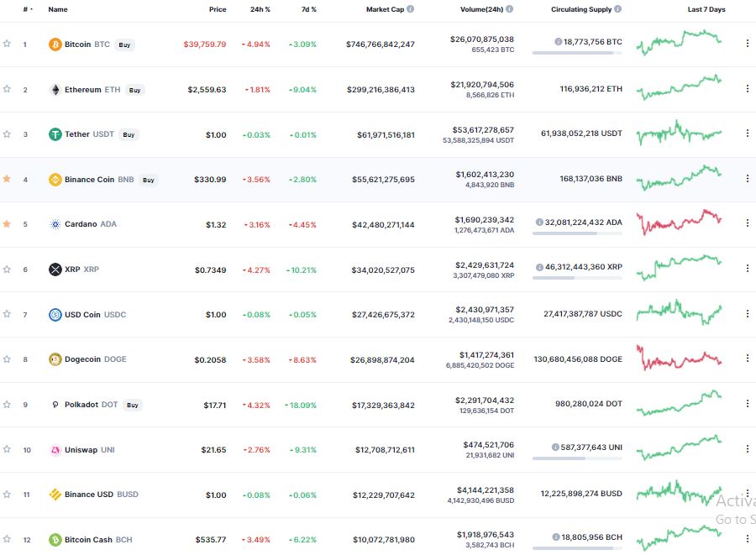Viewport: 756px width, 555px height.
Task: Open the Bitcoin Cash row options menu
Action: (x=748, y=538)
